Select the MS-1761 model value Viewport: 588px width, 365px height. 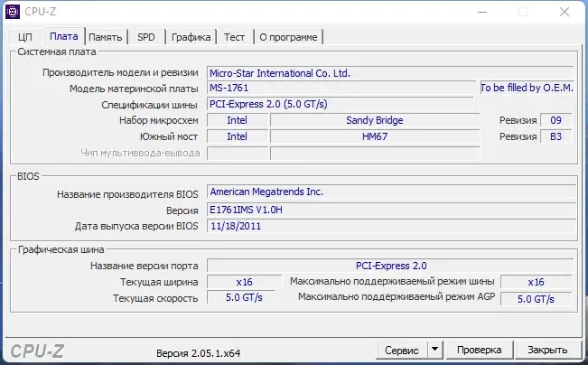(341, 89)
